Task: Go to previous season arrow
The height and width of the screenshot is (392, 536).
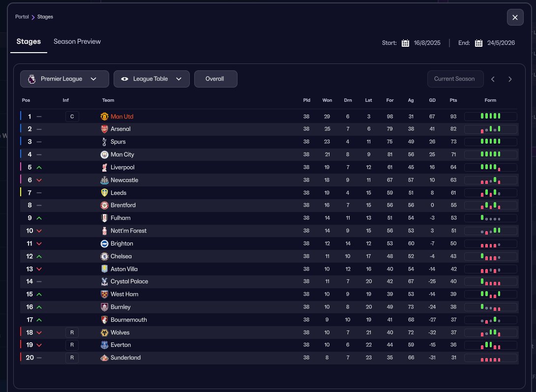Action: [x=493, y=79]
